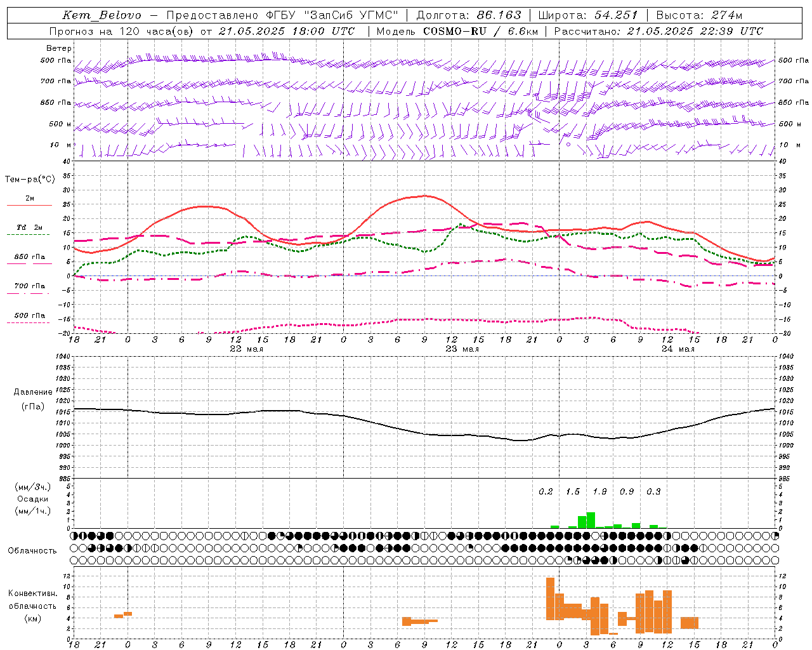Click the red 2м temperature peak on 23 мая
Viewport: 812px width, 650px height.
(x=424, y=196)
